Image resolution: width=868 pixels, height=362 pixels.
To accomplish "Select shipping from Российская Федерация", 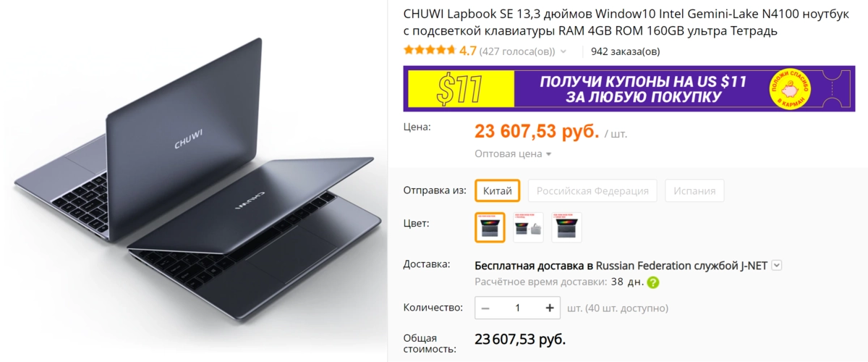I will (x=592, y=190).
